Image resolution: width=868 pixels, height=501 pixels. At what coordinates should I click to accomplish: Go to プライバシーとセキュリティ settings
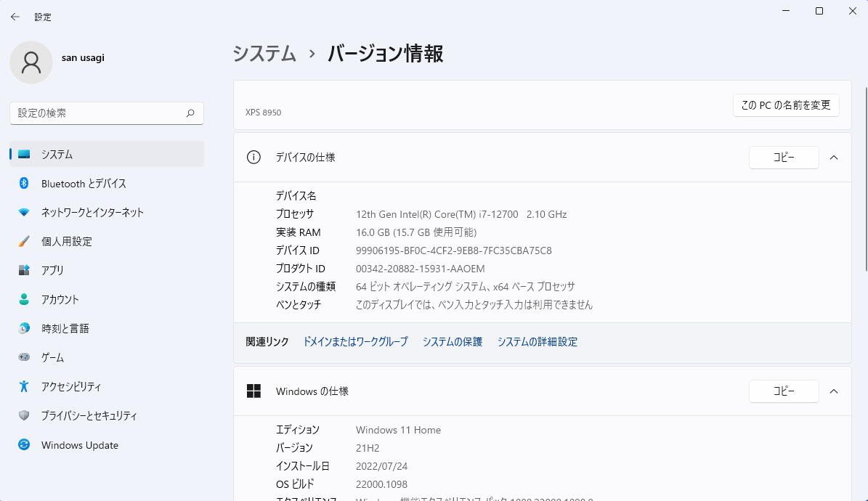tap(107, 416)
